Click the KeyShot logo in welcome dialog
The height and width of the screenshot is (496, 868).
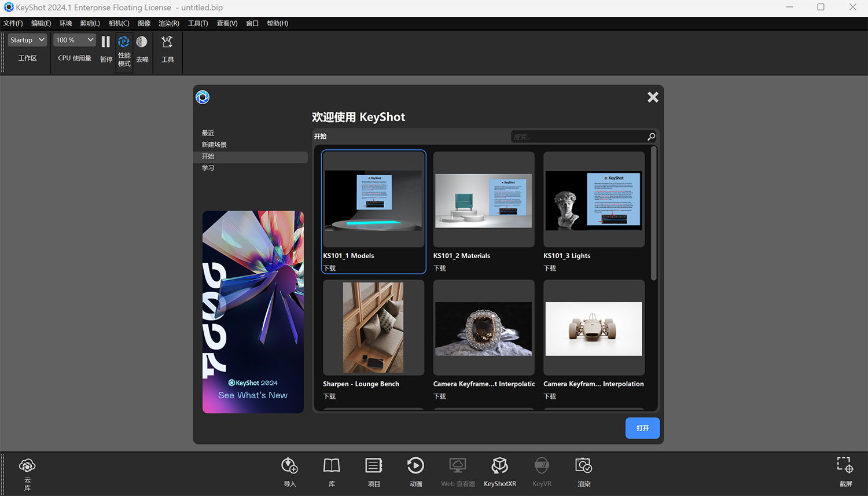point(203,97)
